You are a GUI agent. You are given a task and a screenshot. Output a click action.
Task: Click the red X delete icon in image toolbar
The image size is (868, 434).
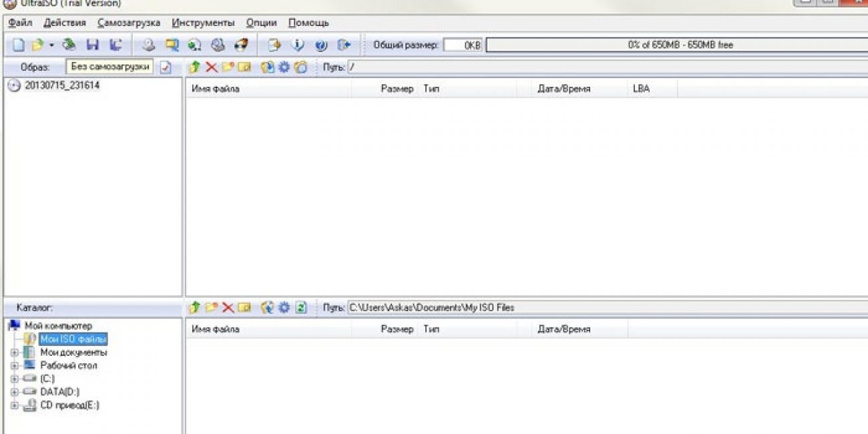pyautogui.click(x=212, y=67)
